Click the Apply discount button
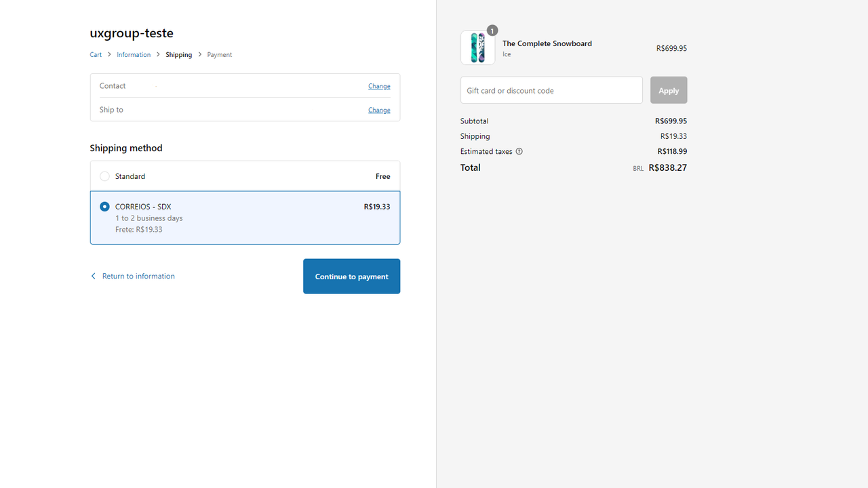868x488 pixels. pyautogui.click(x=669, y=90)
